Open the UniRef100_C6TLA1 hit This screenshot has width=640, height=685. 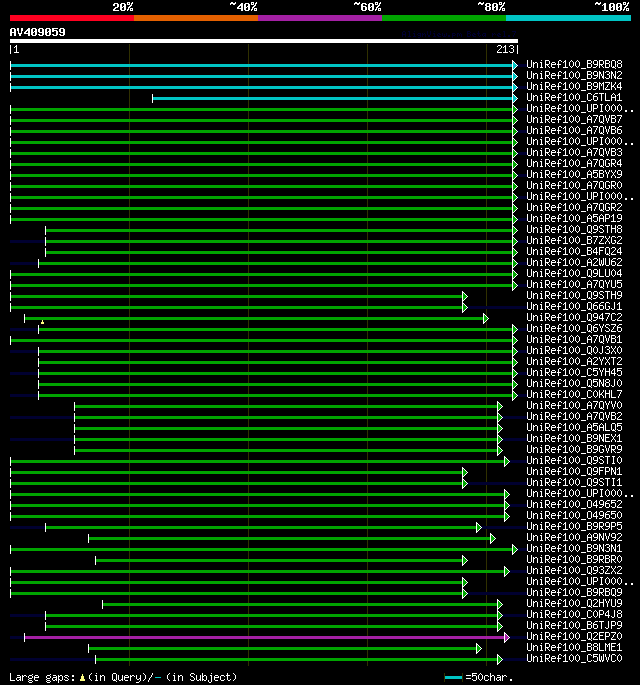(x=574, y=97)
